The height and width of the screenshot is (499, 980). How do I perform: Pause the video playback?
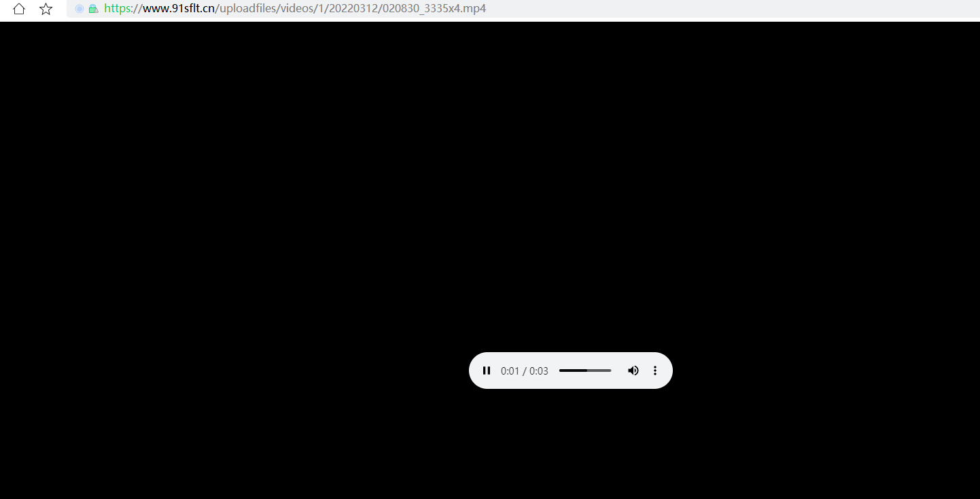(x=487, y=371)
